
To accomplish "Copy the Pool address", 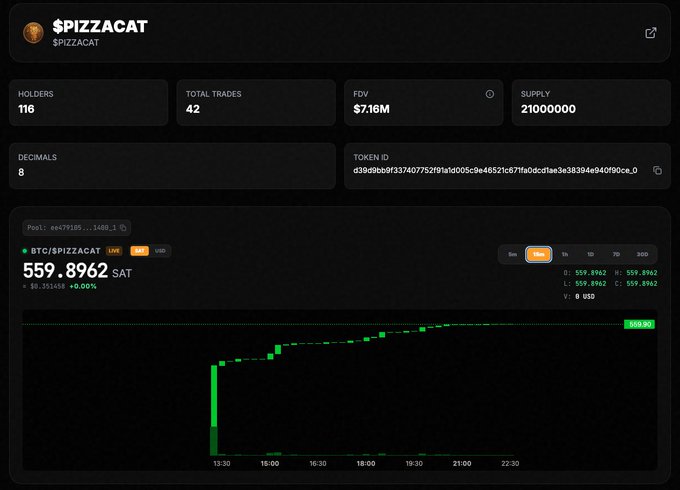I will click(123, 228).
